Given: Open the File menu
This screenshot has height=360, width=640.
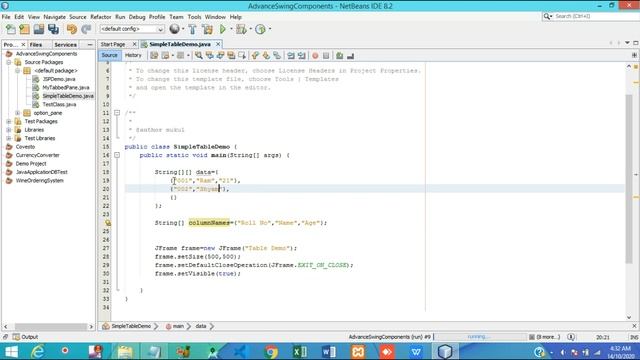Looking at the screenshot, I should pos(6,17).
